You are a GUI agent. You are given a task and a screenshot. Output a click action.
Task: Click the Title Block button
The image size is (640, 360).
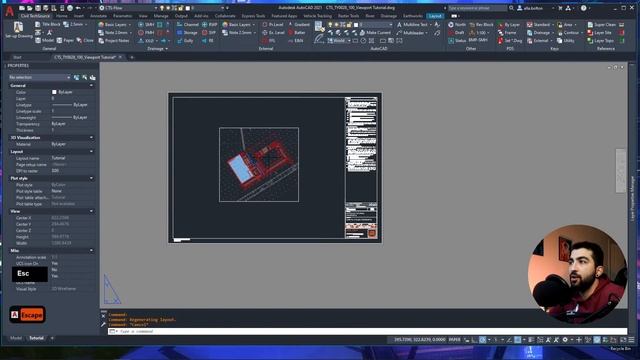(x=47, y=24)
